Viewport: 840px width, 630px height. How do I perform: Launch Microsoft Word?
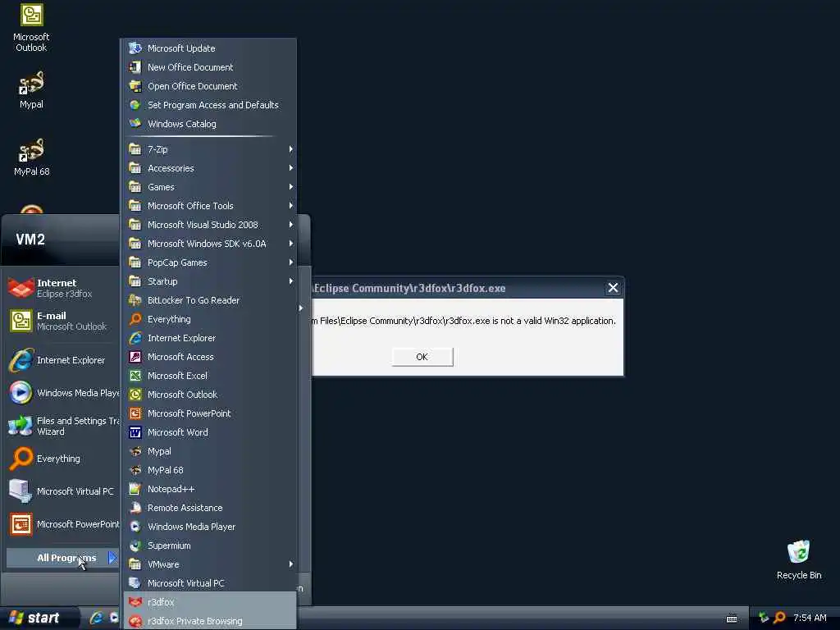[209, 432]
